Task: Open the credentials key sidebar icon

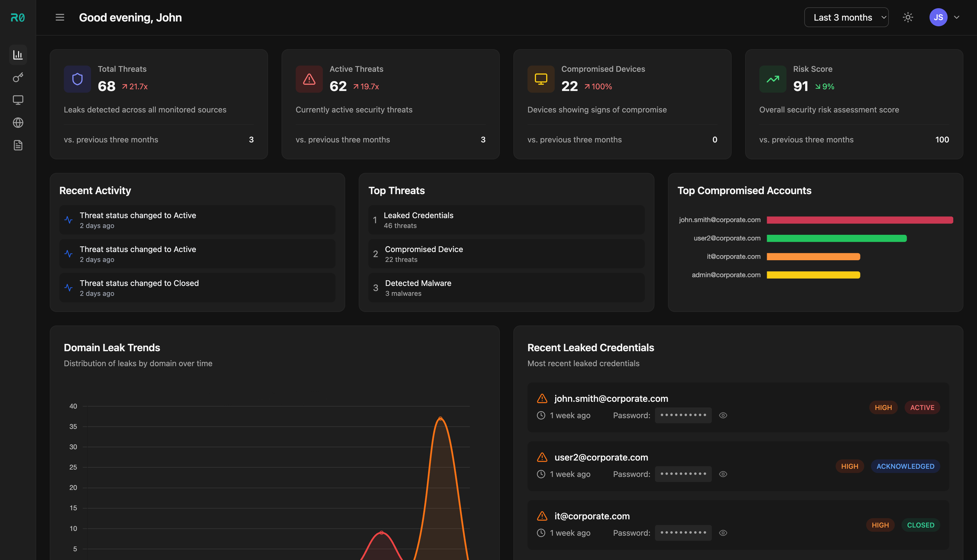Action: [18, 77]
